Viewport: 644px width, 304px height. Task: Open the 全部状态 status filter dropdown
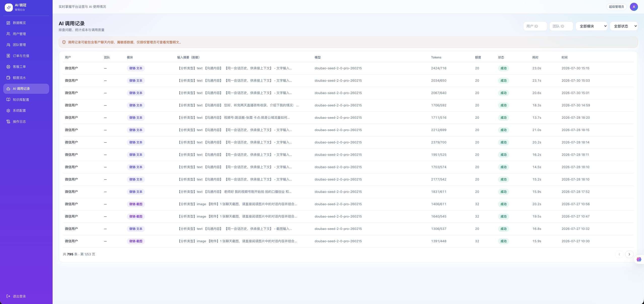[624, 26]
